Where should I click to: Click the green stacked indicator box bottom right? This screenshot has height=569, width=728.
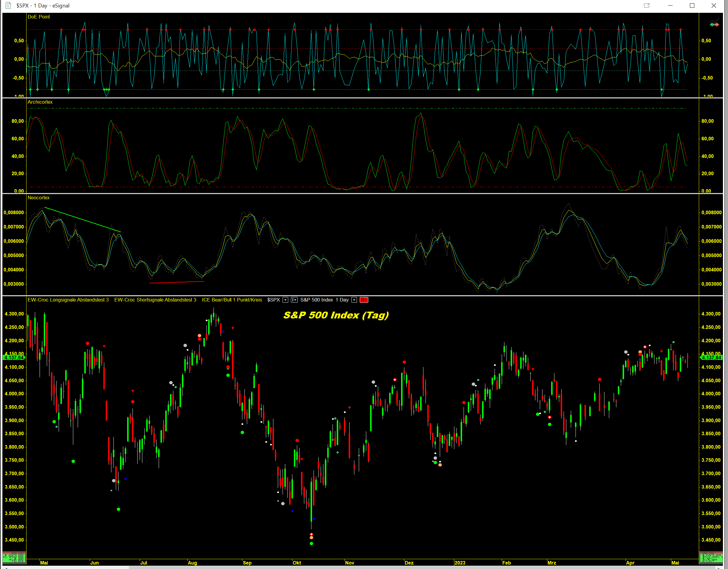tap(711, 557)
